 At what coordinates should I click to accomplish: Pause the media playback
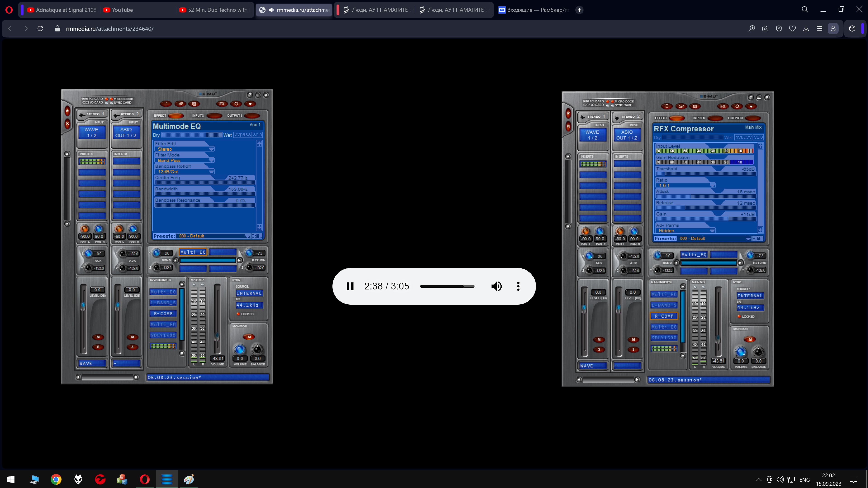pos(350,286)
